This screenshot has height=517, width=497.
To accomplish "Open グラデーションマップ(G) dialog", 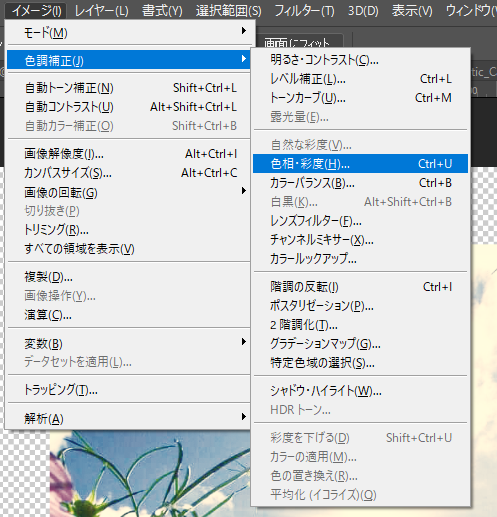I will click(x=360, y=344).
